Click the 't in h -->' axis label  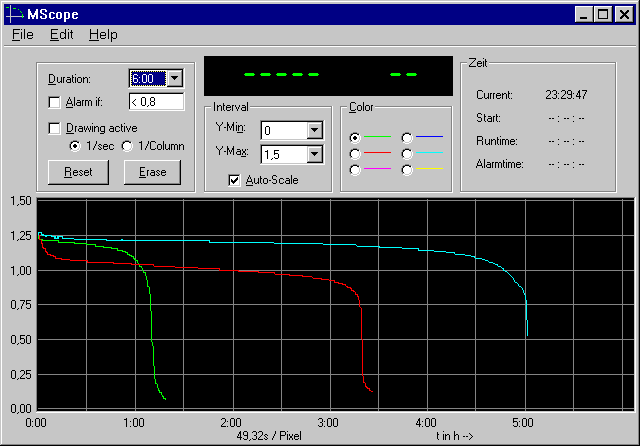pyautogui.click(x=454, y=436)
